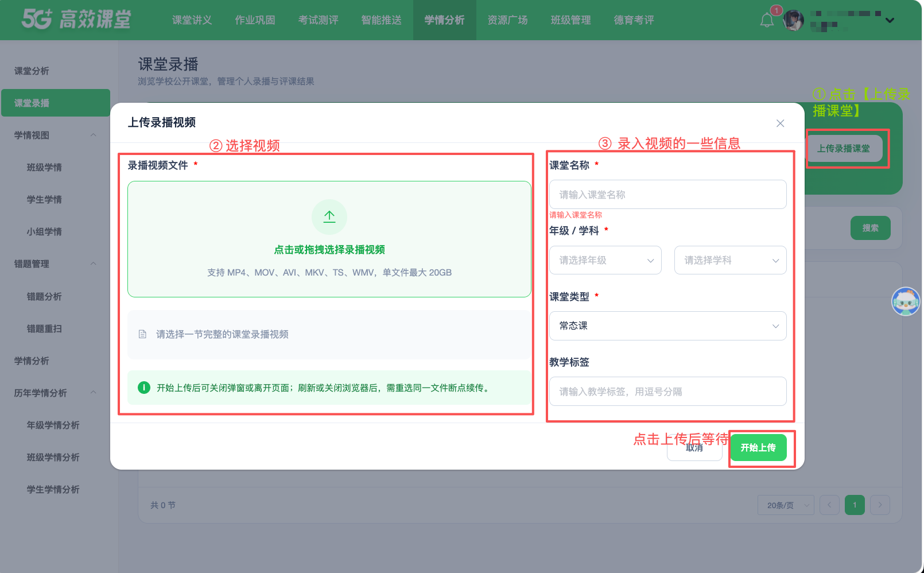Select the 学情分析 top menu
The width and height of the screenshot is (924, 573).
point(445,20)
